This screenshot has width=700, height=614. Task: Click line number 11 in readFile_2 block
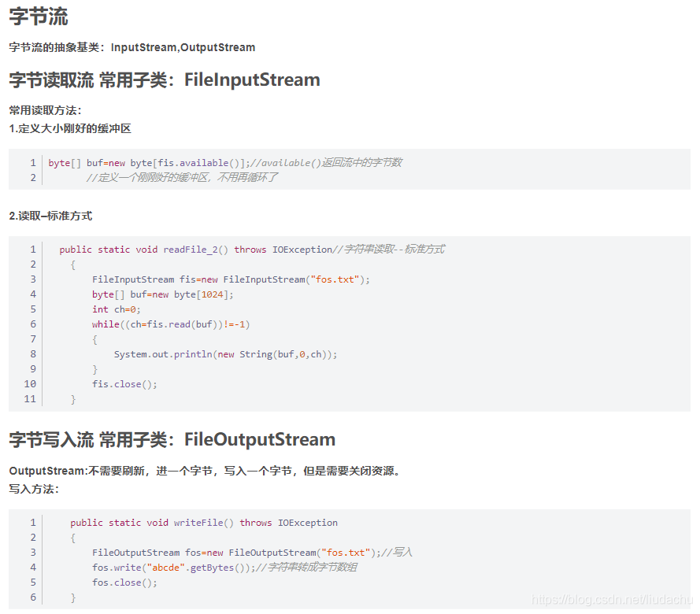click(x=30, y=399)
